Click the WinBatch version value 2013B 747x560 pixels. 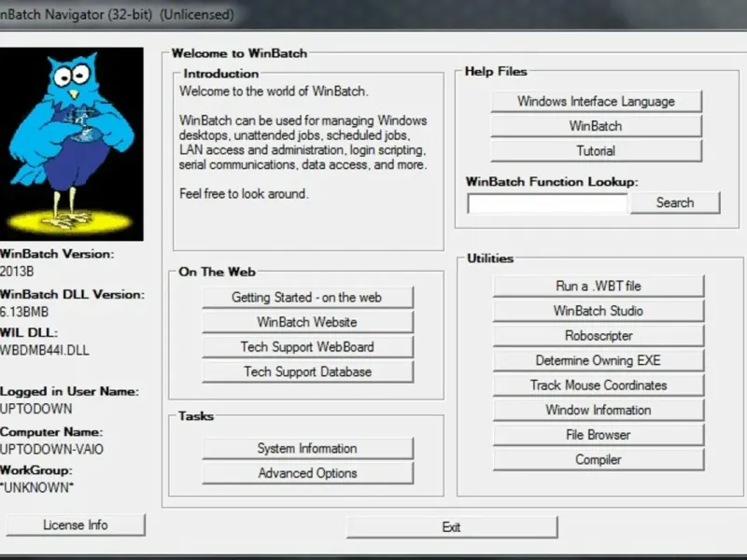pos(17,272)
